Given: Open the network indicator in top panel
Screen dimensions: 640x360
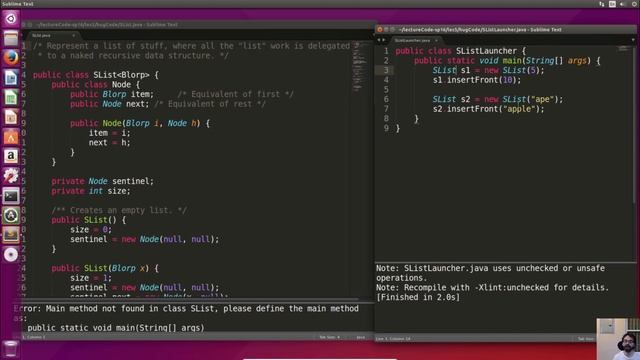Looking at the screenshot, I should click(x=602, y=4).
